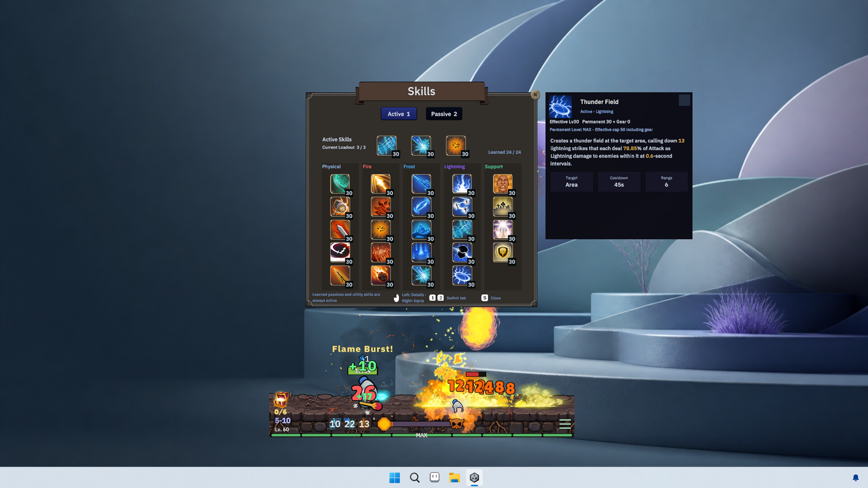Select the flaming arrow skill atop Fire column
868x488 pixels.
click(x=380, y=183)
